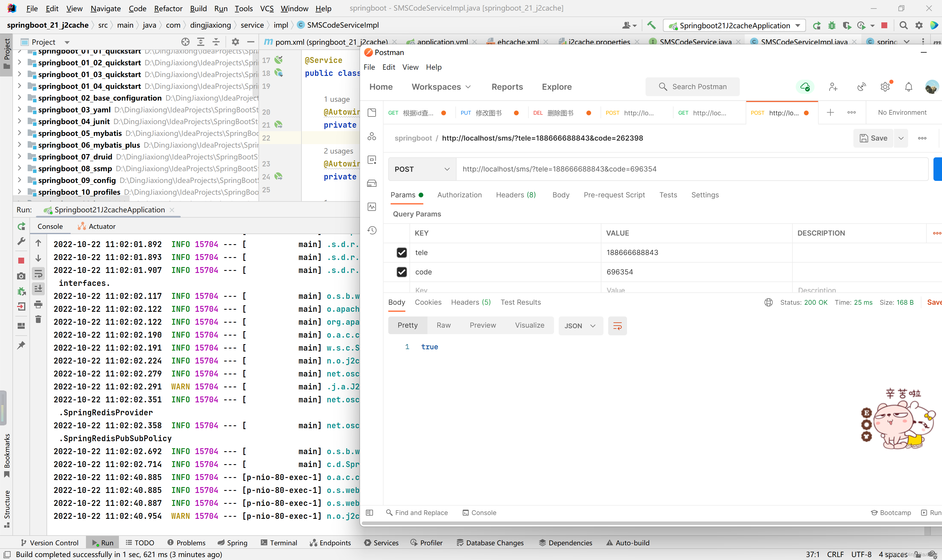Switch to Authorization tab in Postman
This screenshot has height=560, width=942.
click(459, 195)
